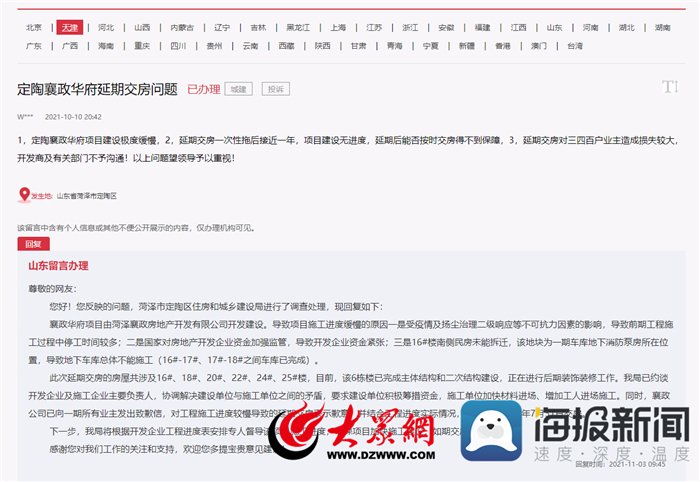This screenshot has width=700, height=482.
Task: Choose the 湖北 link
Action: 627,28
